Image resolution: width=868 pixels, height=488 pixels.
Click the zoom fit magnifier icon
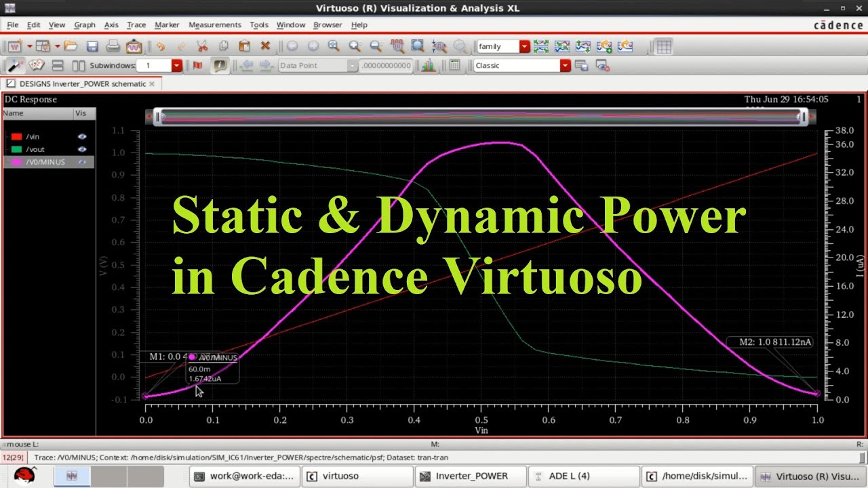[334, 46]
